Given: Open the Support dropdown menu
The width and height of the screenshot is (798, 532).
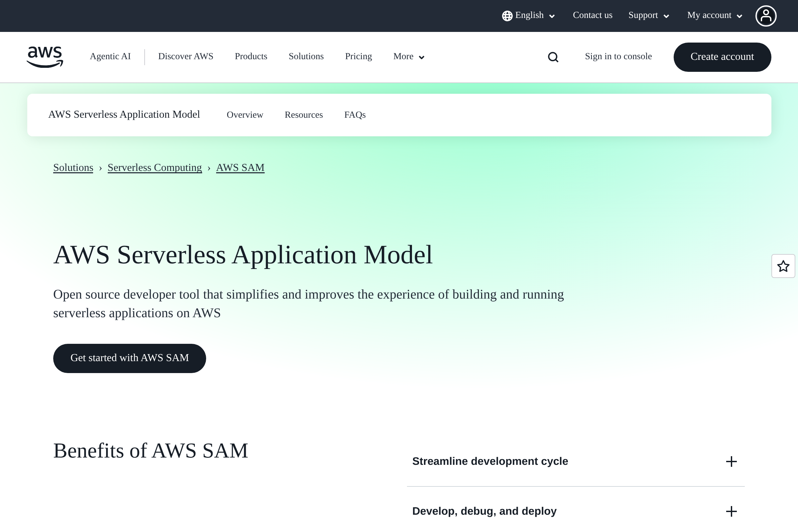Looking at the screenshot, I should (x=649, y=16).
